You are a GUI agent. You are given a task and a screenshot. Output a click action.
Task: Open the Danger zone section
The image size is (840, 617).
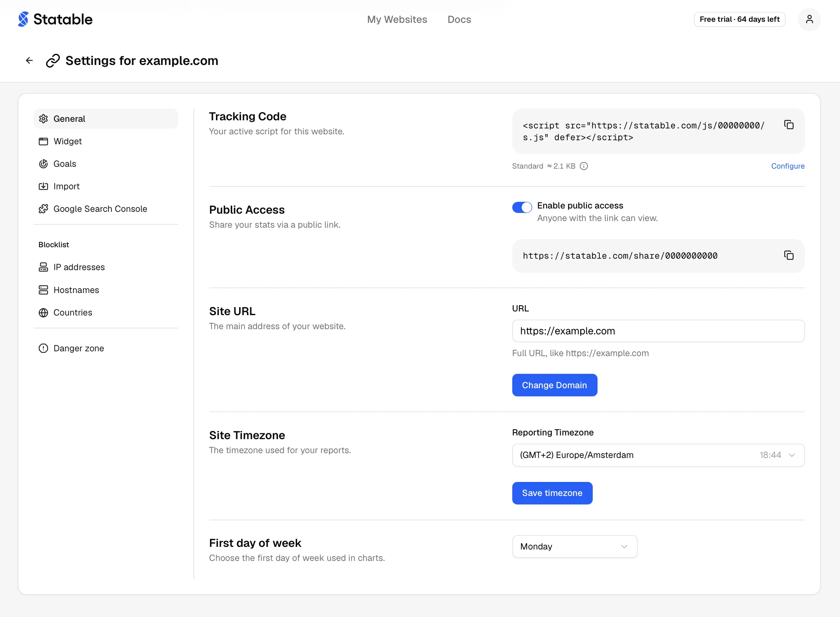click(x=106, y=348)
